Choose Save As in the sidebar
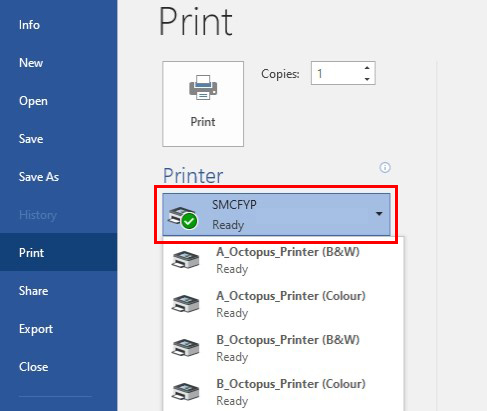The height and width of the screenshot is (411, 487). [39, 177]
